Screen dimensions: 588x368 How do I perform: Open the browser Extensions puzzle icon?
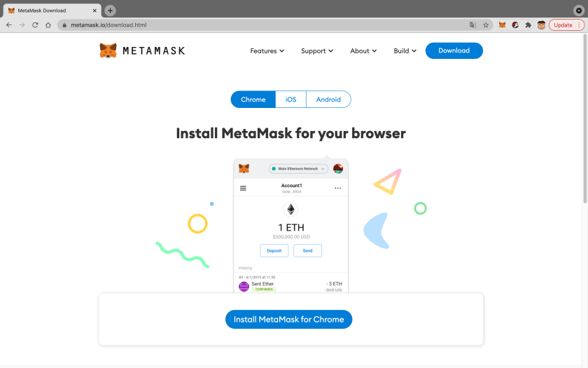[x=528, y=25]
